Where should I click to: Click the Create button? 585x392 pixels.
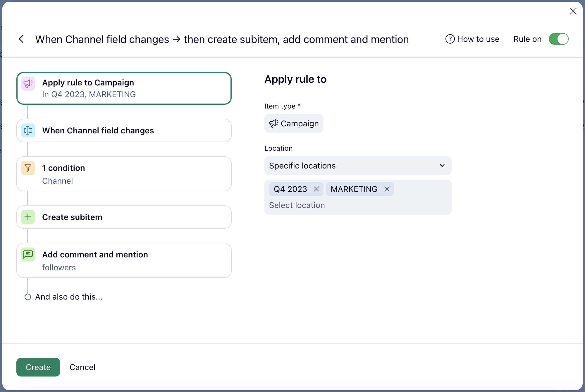click(38, 367)
